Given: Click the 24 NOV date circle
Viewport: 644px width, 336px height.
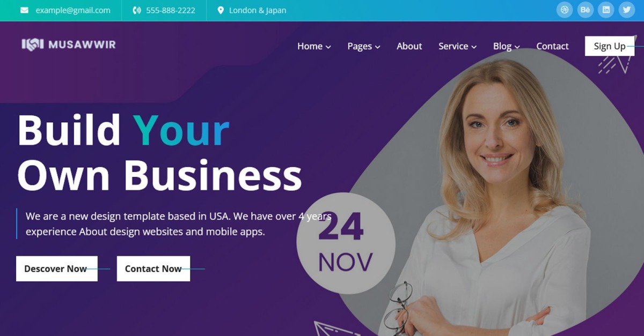Looking at the screenshot, I should [346, 243].
